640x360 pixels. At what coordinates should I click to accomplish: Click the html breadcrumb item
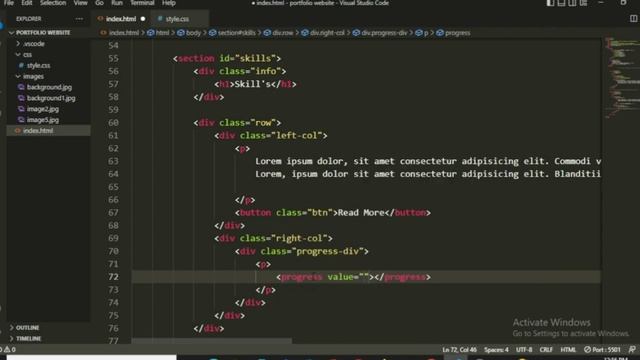tap(162, 33)
